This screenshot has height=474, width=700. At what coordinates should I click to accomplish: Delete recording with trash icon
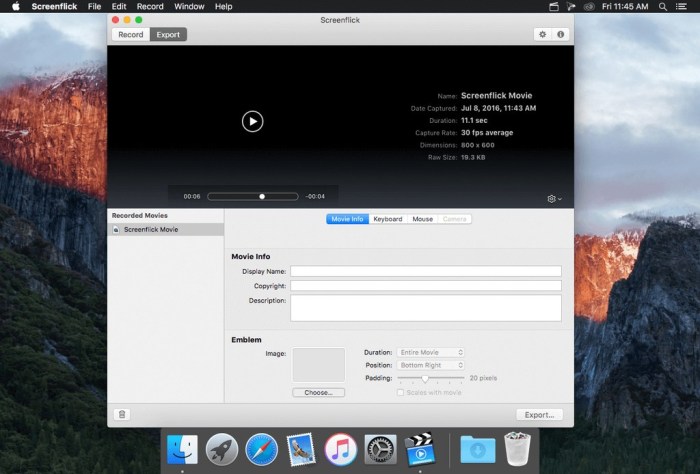click(122, 414)
